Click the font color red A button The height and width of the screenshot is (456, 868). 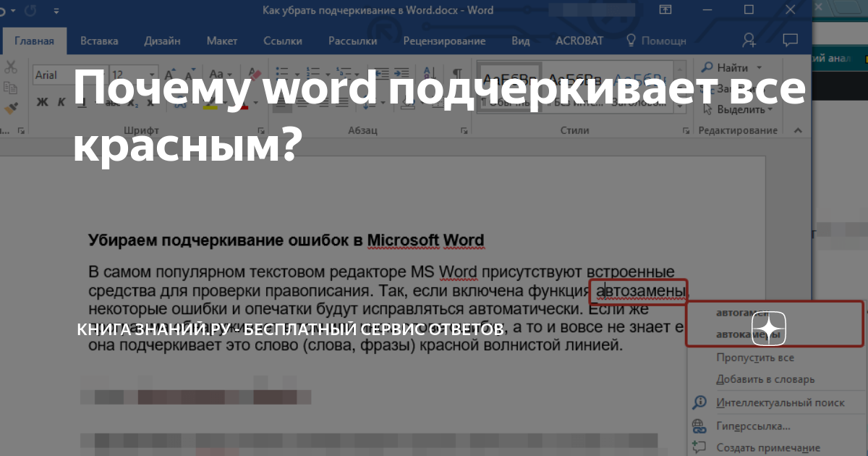point(242,102)
